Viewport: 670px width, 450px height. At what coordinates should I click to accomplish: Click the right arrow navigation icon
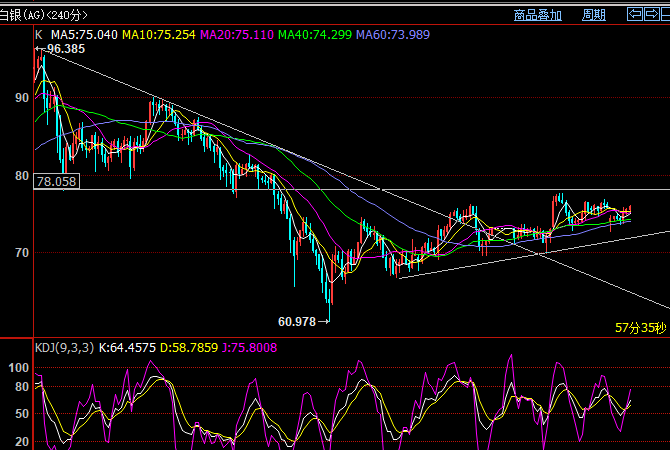pyautogui.click(x=652, y=14)
